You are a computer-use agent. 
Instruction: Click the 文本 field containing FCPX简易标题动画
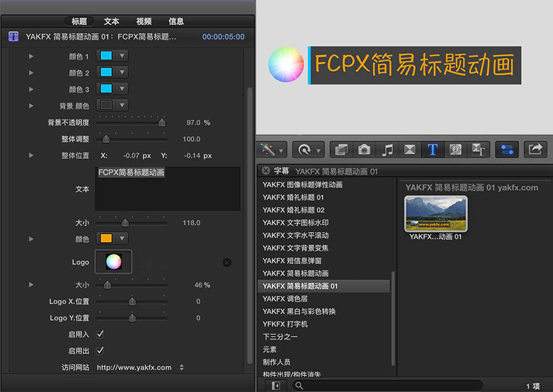coord(168,189)
